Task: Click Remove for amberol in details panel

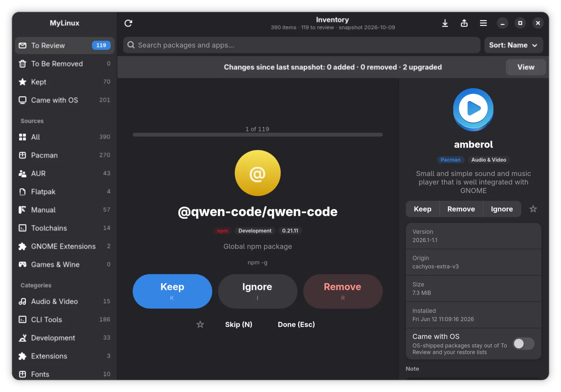Action: coord(461,209)
